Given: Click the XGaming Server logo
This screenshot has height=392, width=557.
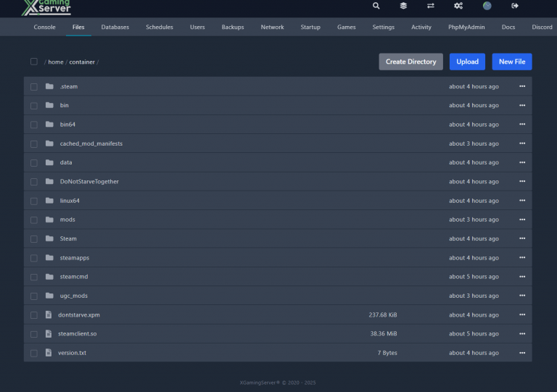Looking at the screenshot, I should [46, 8].
